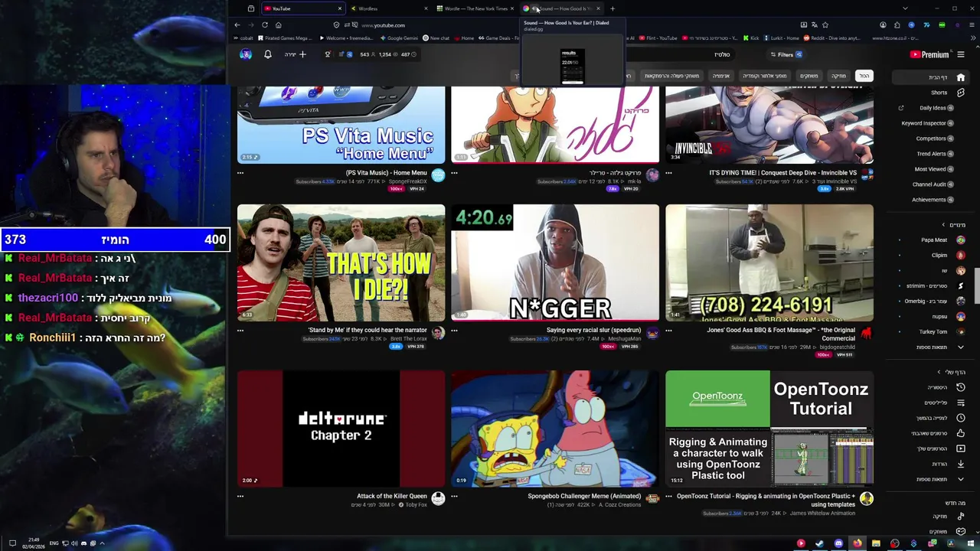Viewport: 980px width, 551px height.
Task: Open the YouTube Premium logo home link
Action: (929, 54)
